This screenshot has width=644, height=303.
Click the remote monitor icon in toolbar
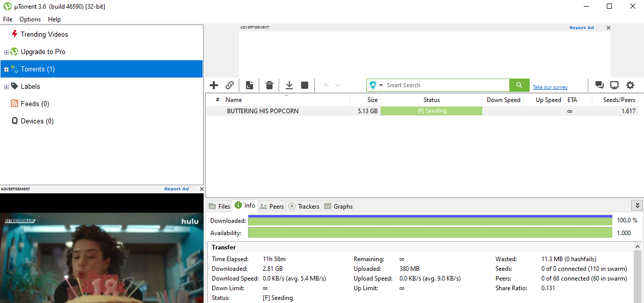[x=614, y=85]
